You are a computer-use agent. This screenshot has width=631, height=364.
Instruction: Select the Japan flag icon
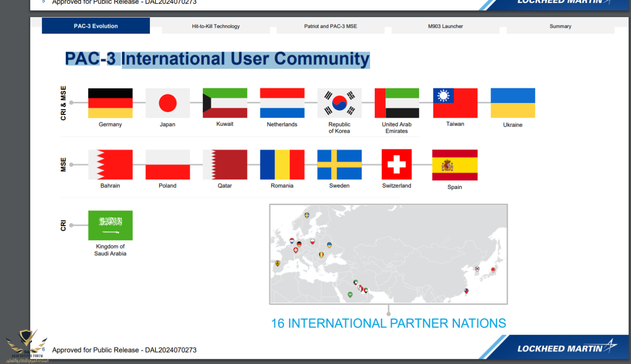click(x=167, y=103)
